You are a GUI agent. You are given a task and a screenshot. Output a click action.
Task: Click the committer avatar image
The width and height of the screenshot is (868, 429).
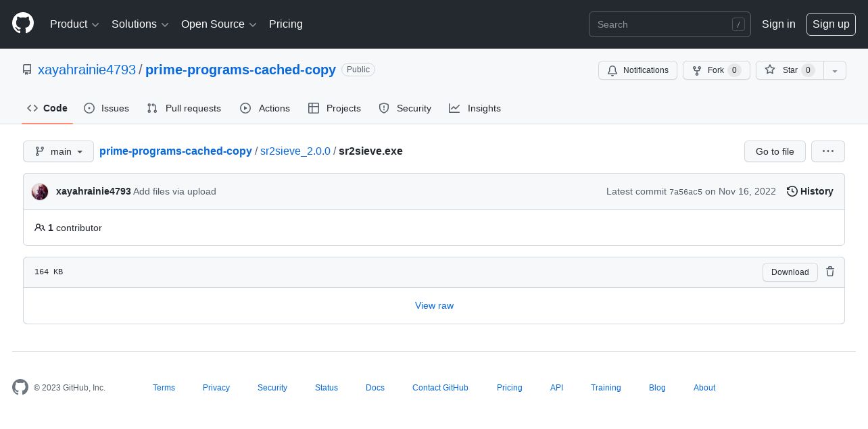pyautogui.click(x=40, y=191)
